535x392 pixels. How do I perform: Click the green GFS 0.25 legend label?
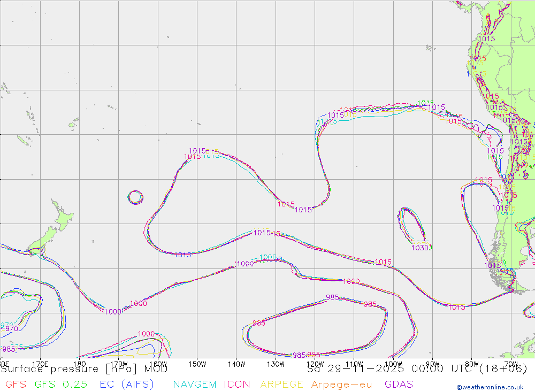(61, 385)
